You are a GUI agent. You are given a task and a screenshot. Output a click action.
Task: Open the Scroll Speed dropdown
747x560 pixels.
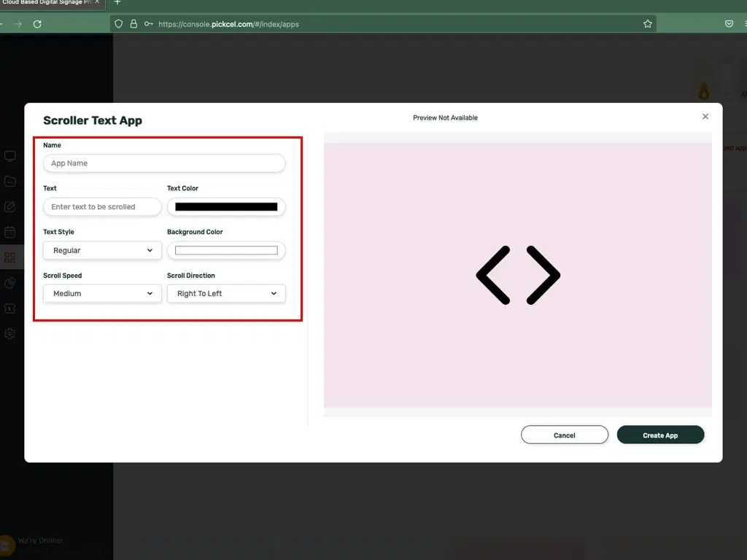pos(101,293)
